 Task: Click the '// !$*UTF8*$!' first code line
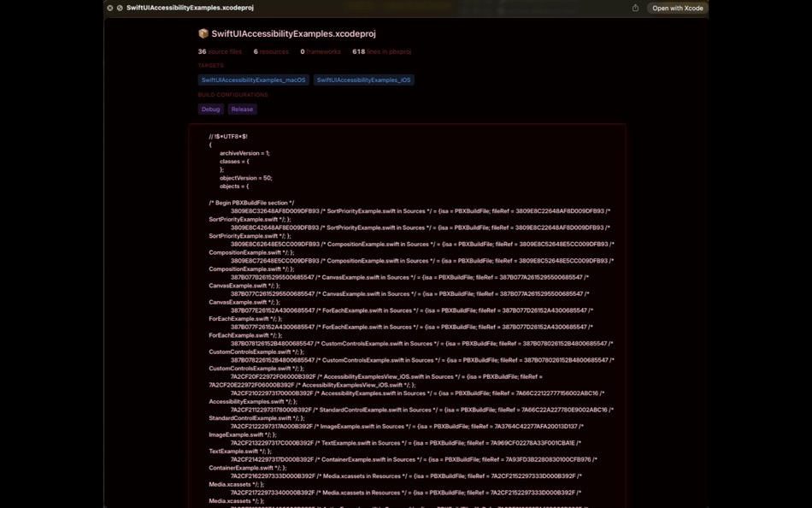tap(228, 136)
